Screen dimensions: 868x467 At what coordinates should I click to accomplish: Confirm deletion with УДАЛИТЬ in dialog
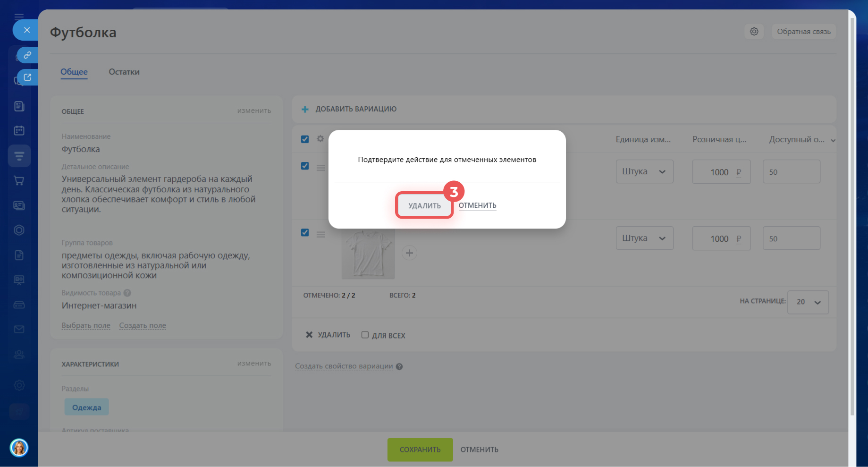(424, 206)
